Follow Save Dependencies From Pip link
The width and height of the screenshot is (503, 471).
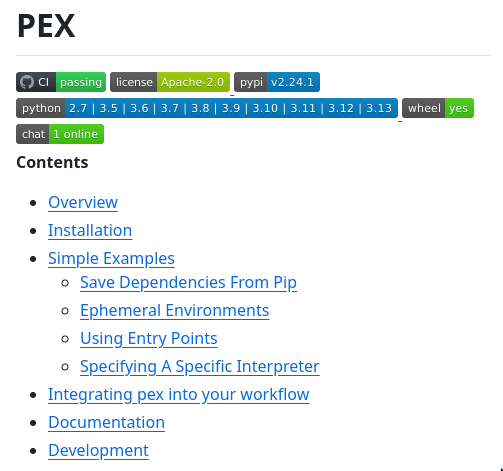point(188,283)
